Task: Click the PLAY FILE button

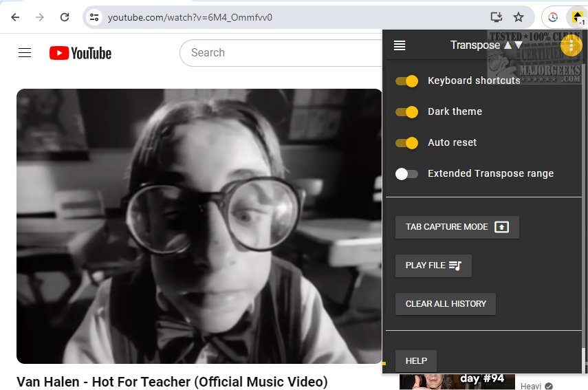Action: tap(433, 266)
